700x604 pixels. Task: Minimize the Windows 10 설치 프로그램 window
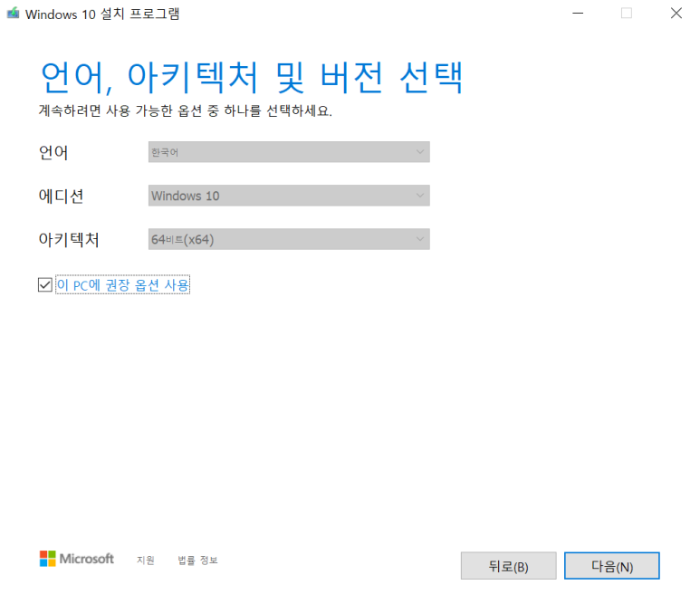(x=578, y=14)
